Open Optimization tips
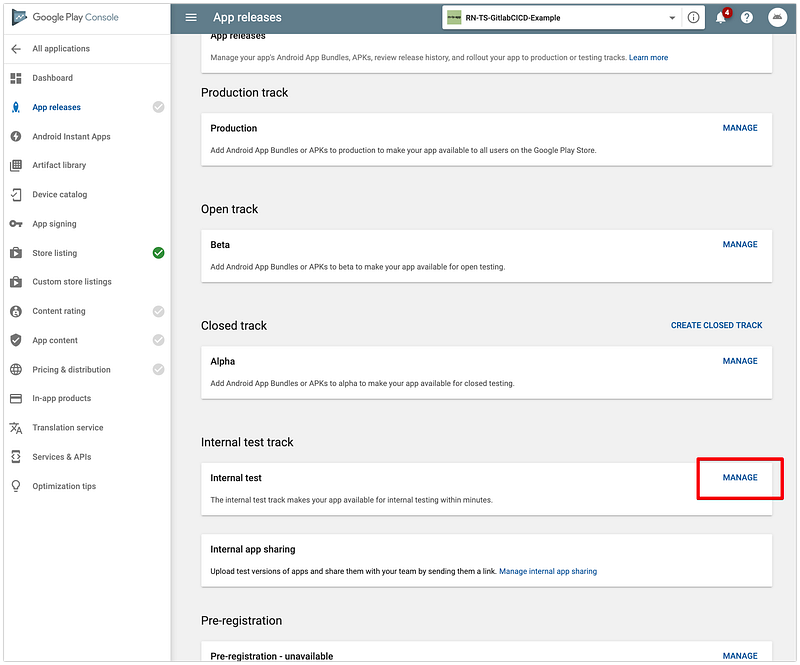The width and height of the screenshot is (800, 665). pos(64,486)
